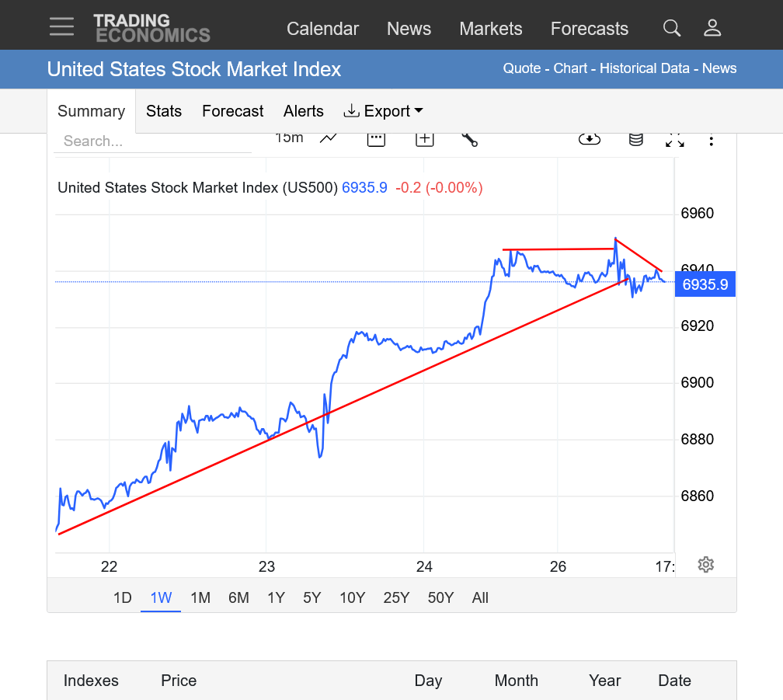Click the wrench drawing tools icon

469,139
